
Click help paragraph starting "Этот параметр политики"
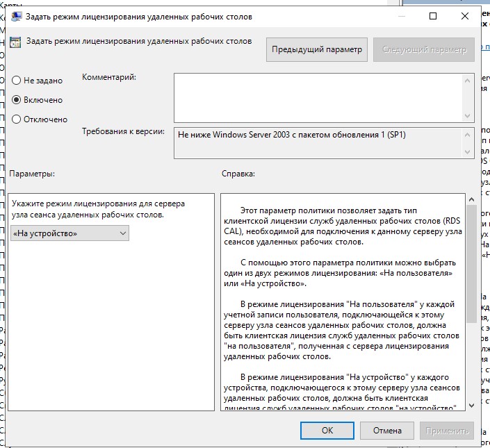tap(343, 226)
